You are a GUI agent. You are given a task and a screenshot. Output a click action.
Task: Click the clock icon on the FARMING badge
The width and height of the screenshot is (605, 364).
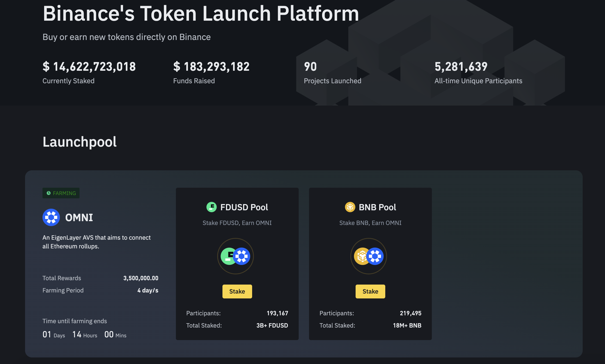[48, 193]
